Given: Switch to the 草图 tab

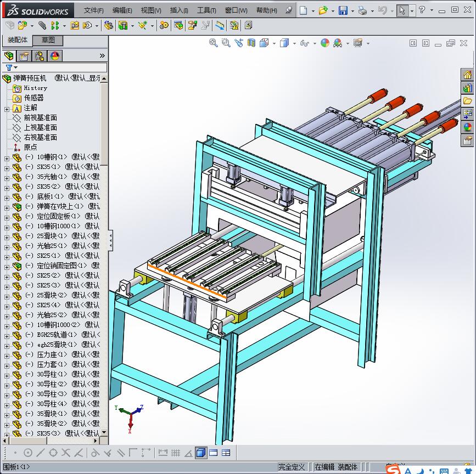Looking at the screenshot, I should (x=48, y=40).
